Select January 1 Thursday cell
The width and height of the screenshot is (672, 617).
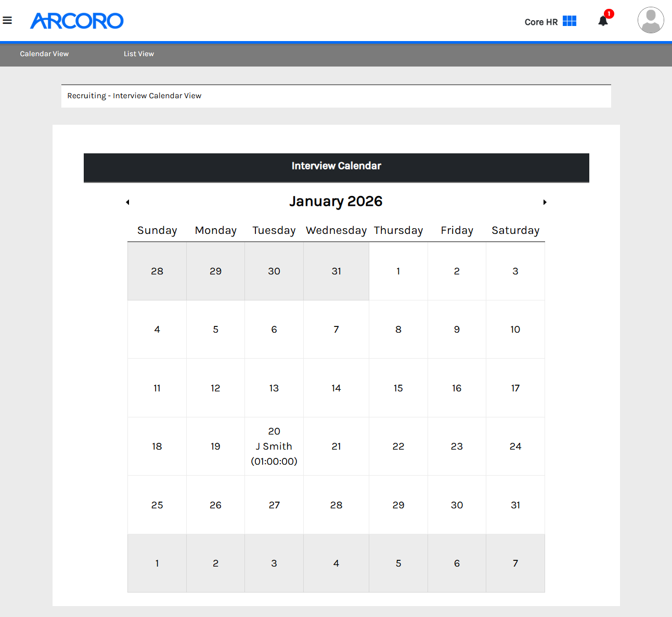398,271
